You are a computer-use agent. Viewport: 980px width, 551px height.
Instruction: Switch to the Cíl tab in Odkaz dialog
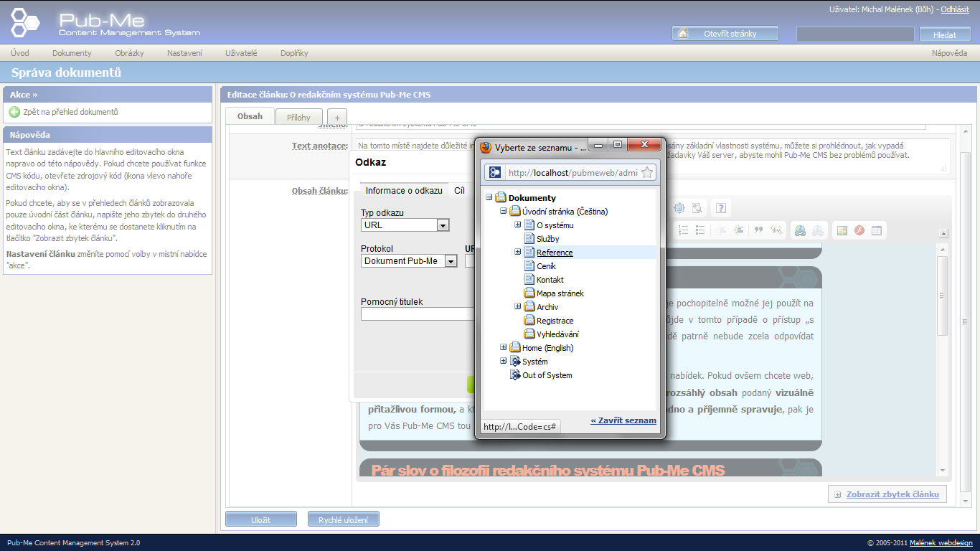(459, 191)
